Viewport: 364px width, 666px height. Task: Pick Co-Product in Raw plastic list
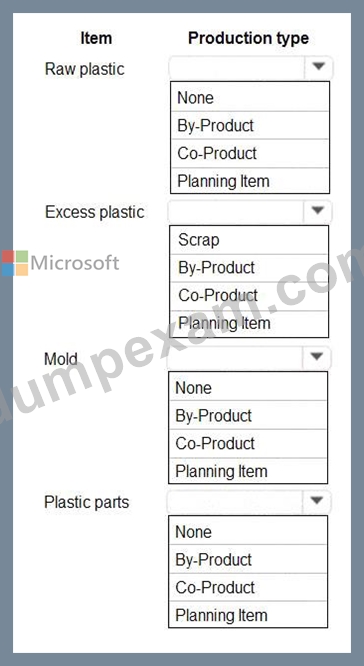pos(250,154)
